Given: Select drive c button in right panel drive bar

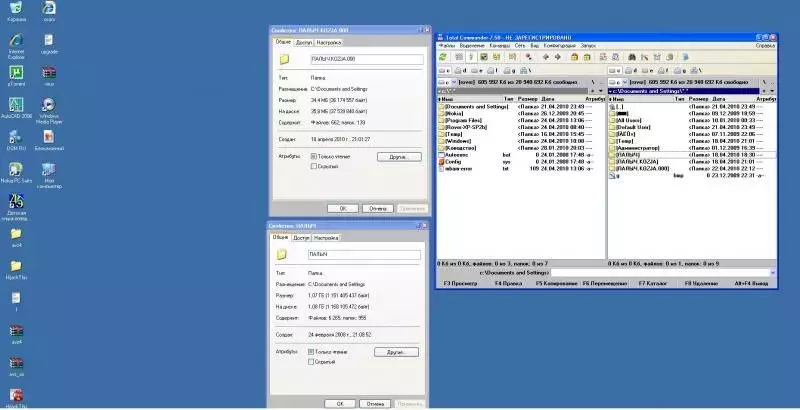Looking at the screenshot, I should pos(615,70).
